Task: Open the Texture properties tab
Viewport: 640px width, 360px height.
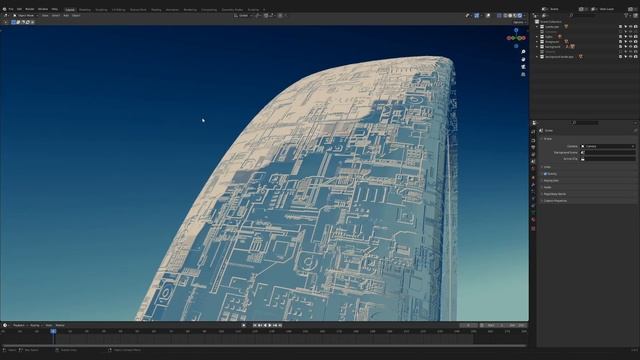Action: click(533, 228)
